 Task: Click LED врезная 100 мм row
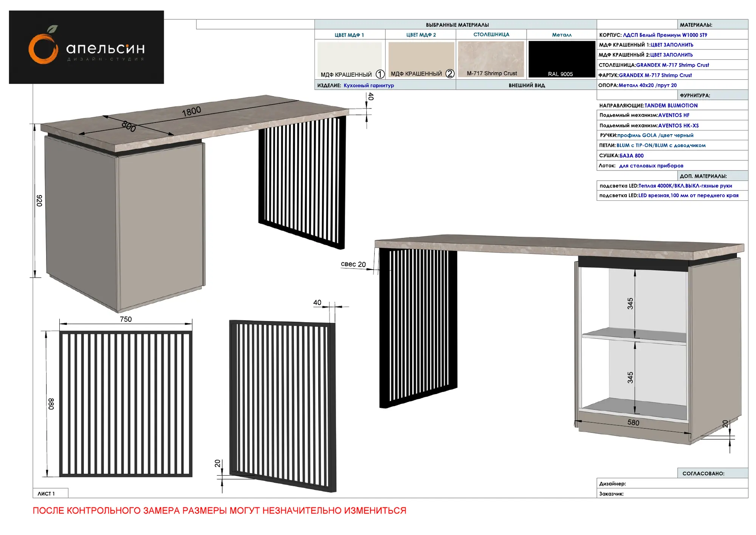click(x=672, y=195)
